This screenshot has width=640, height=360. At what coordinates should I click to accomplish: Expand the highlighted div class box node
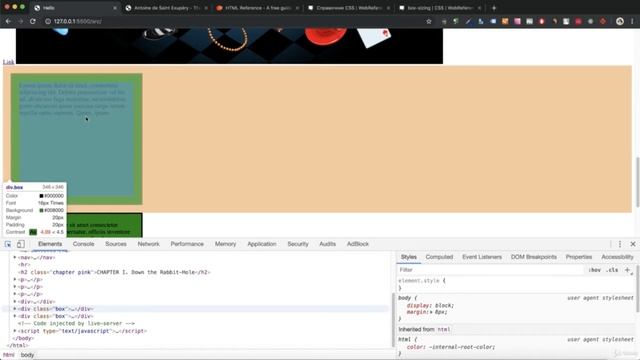click(x=15, y=309)
